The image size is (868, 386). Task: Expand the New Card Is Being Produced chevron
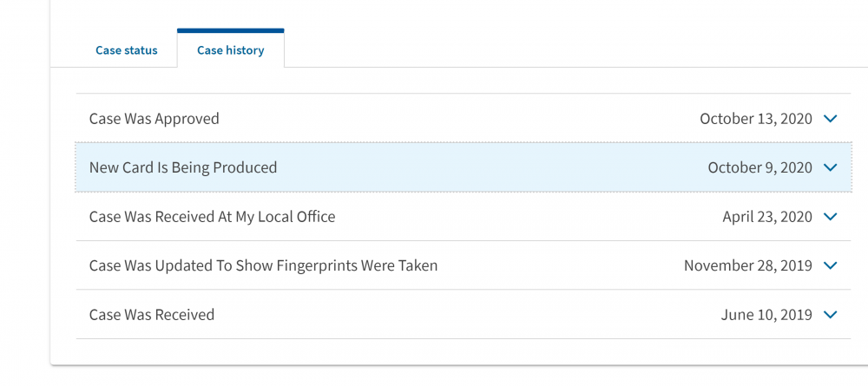coord(830,167)
